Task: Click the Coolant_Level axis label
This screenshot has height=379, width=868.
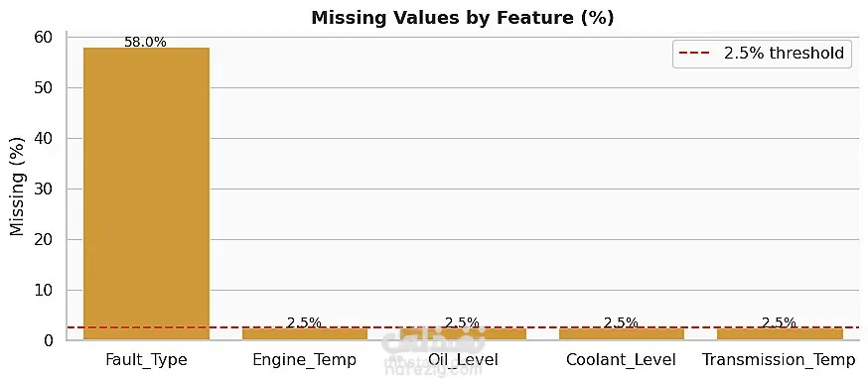Action: coord(621,360)
